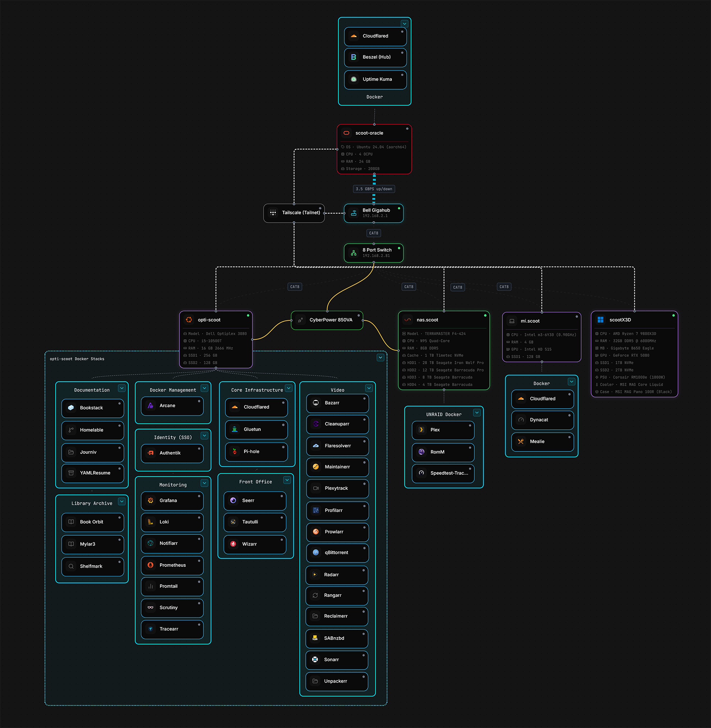This screenshot has width=711, height=728.
Task: Click the CAT8 label below Bell Gigahub
Action: coord(374,233)
